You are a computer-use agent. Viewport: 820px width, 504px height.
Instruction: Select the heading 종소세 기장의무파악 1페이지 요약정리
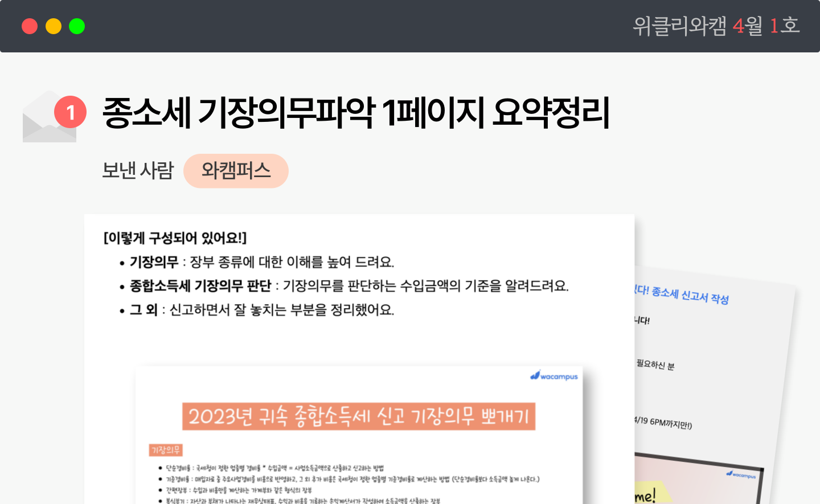pyautogui.click(x=356, y=112)
